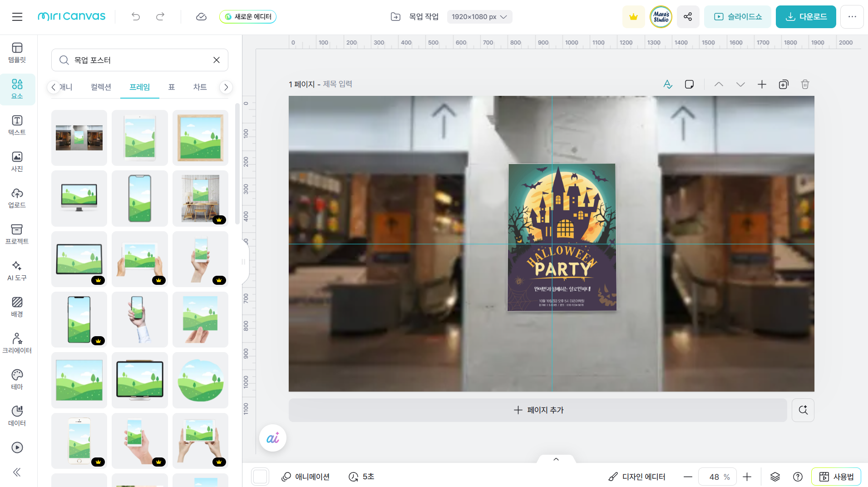
Task: Increase zoom with the plus button
Action: (747, 477)
